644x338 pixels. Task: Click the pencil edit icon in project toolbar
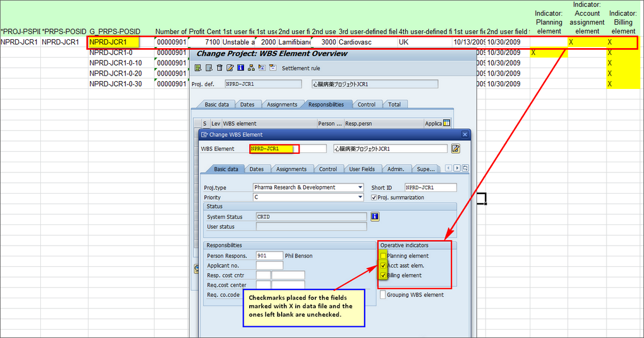(230, 68)
